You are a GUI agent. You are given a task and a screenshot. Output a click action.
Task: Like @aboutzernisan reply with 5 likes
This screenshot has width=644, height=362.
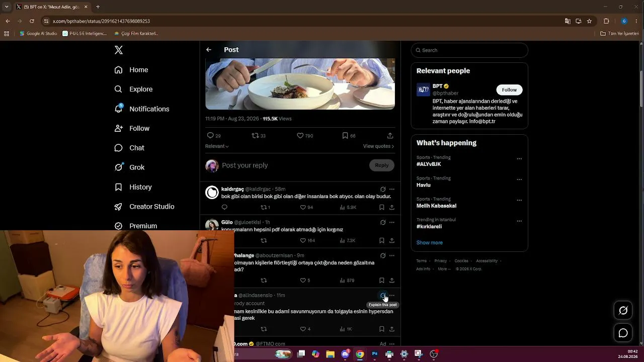coord(303,280)
